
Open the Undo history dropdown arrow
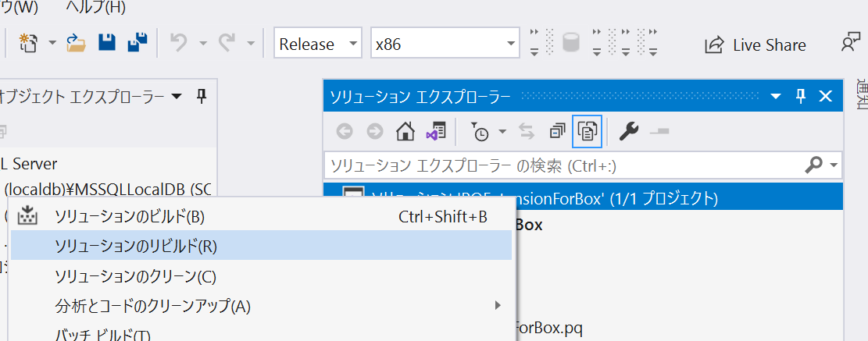(202, 43)
